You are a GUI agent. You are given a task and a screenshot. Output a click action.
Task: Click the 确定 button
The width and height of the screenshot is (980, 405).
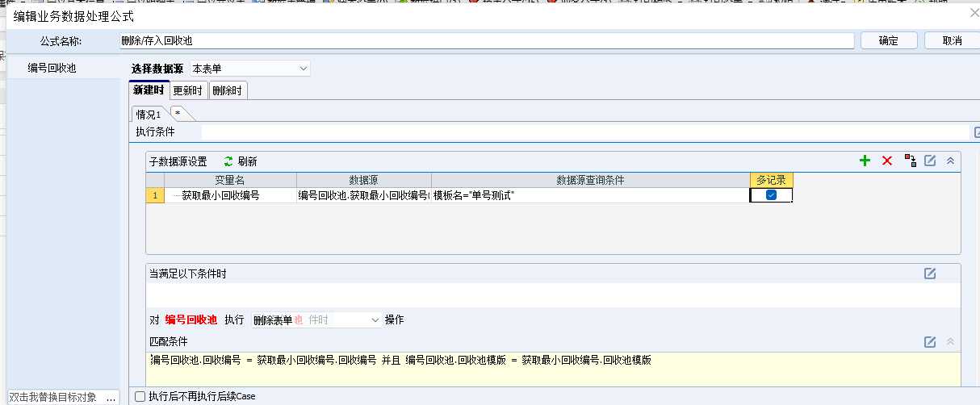(x=889, y=40)
